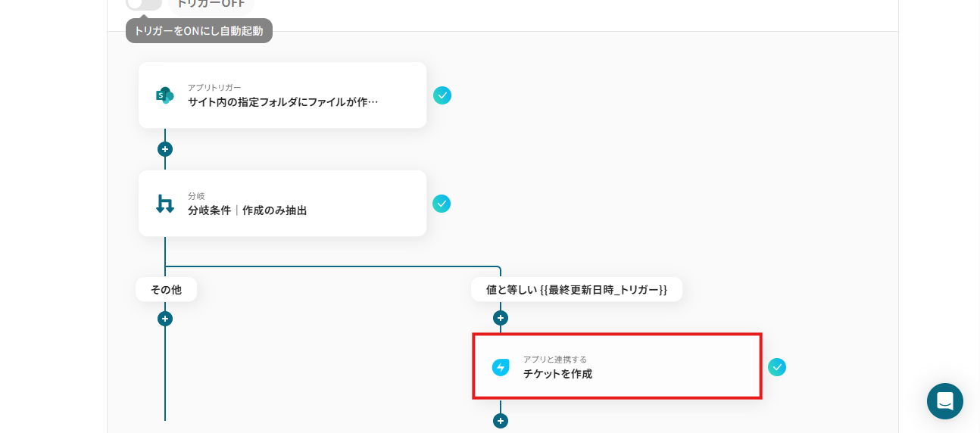This screenshot has width=980, height=433.
Task: Select the その他 branch label
Action: (166, 289)
